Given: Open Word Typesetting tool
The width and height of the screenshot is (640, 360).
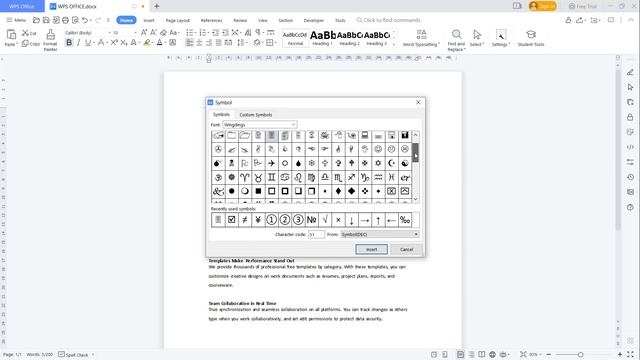Looking at the screenshot, I should tap(421, 38).
